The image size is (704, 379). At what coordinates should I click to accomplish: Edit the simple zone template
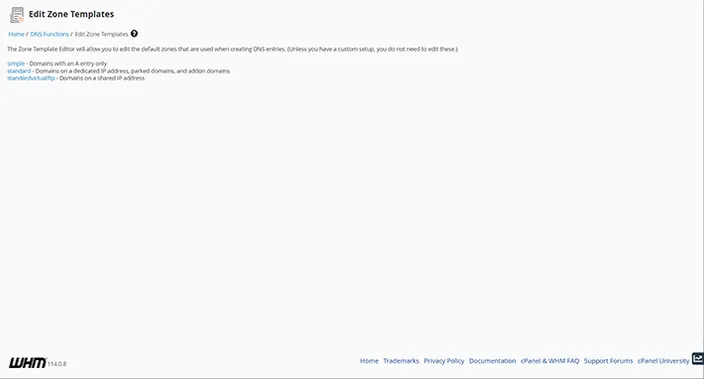pos(16,64)
